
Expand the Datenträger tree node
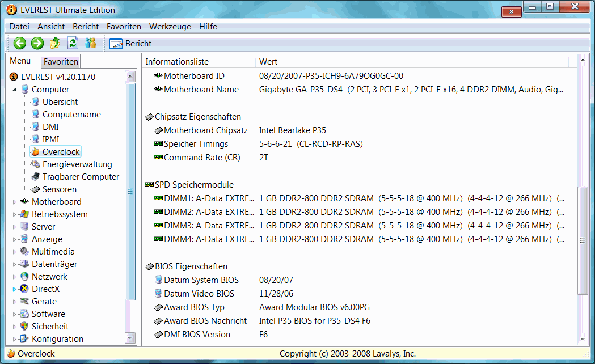14,265
